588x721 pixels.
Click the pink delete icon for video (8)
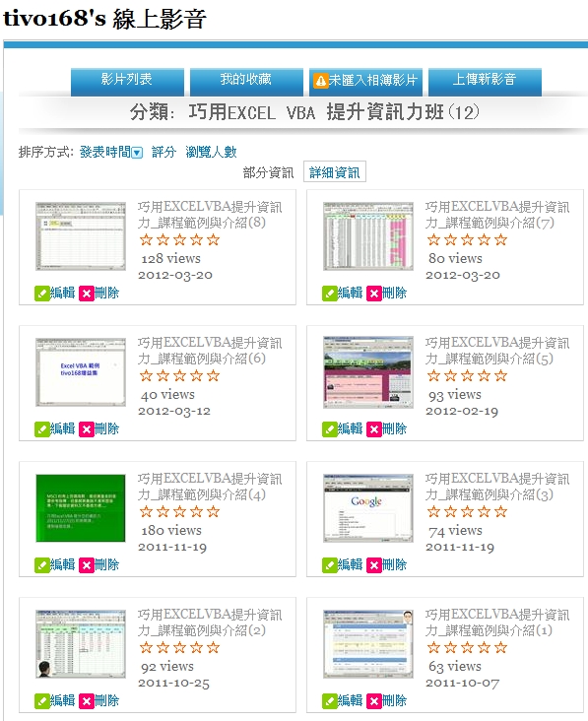pyautogui.click(x=86, y=294)
